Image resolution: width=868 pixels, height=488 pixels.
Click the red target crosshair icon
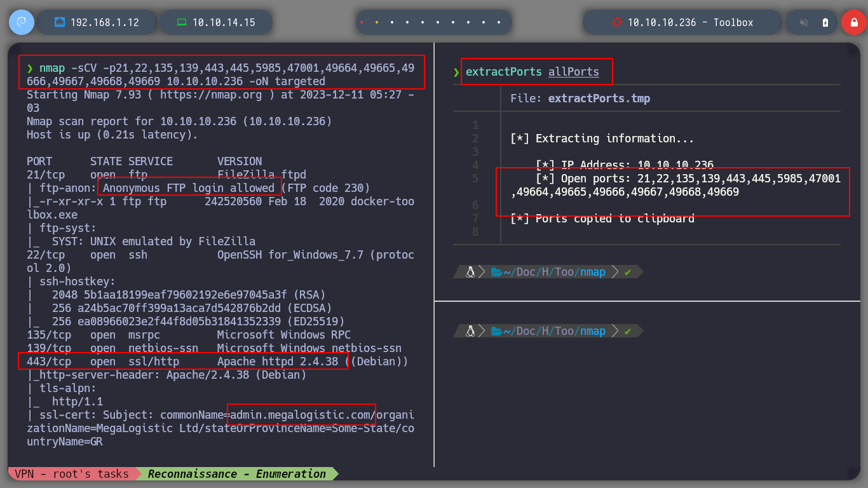616,22
